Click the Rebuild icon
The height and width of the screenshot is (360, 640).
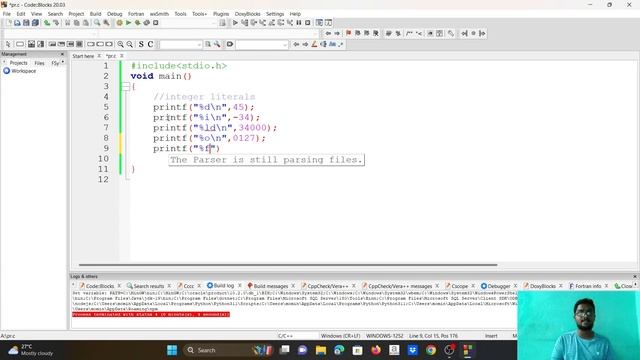pos(147,23)
